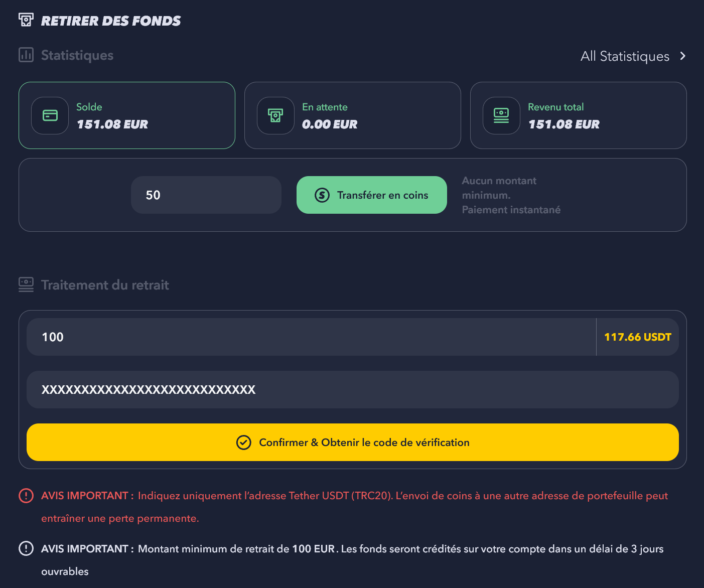Click the withdrawal amount field showing 100
The height and width of the screenshot is (588, 704).
click(311, 337)
